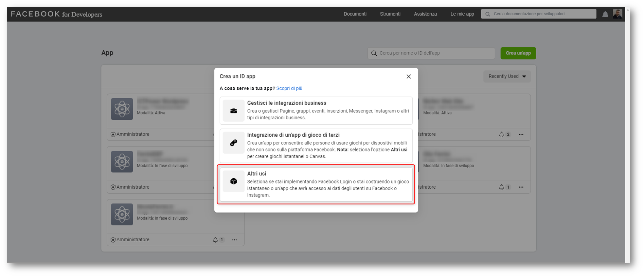This screenshot has height=277, width=644.
Task: Open the Strumenti menu
Action: pyautogui.click(x=390, y=14)
